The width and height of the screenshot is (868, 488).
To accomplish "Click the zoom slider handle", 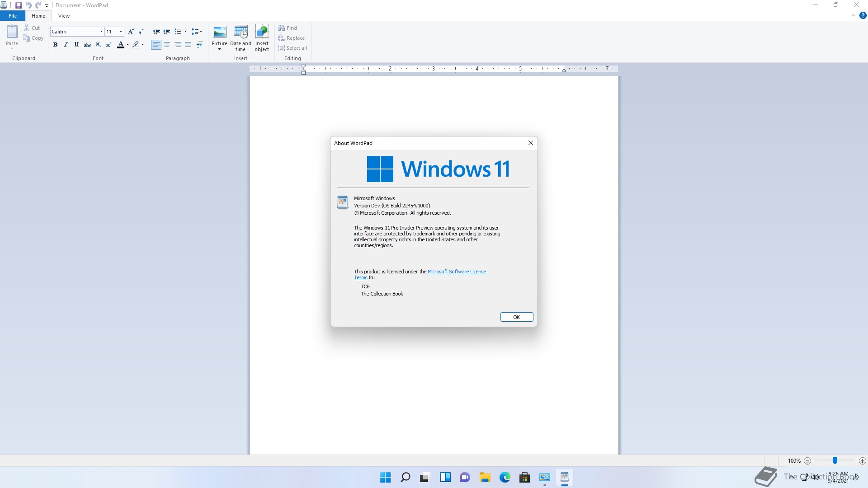I will [835, 460].
